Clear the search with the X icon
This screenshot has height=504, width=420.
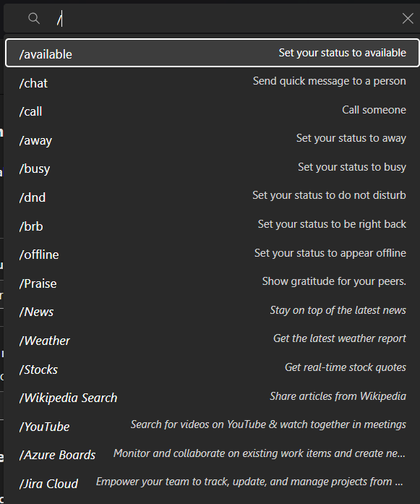(x=408, y=18)
